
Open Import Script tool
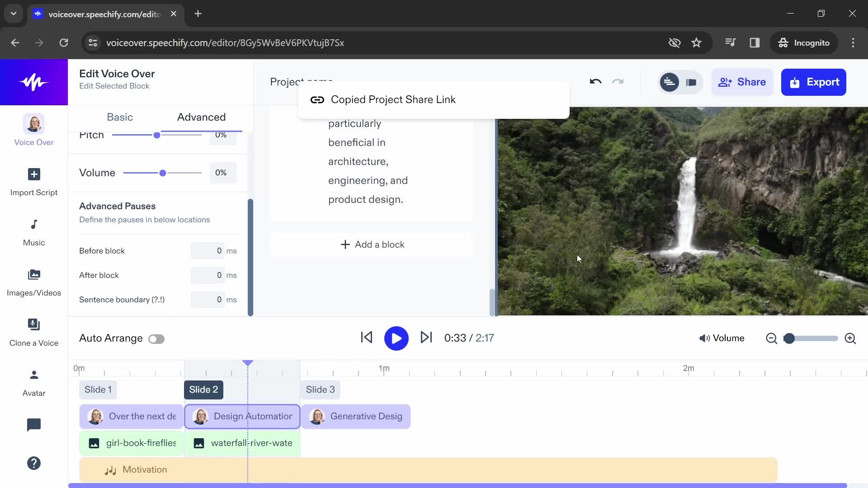click(34, 182)
